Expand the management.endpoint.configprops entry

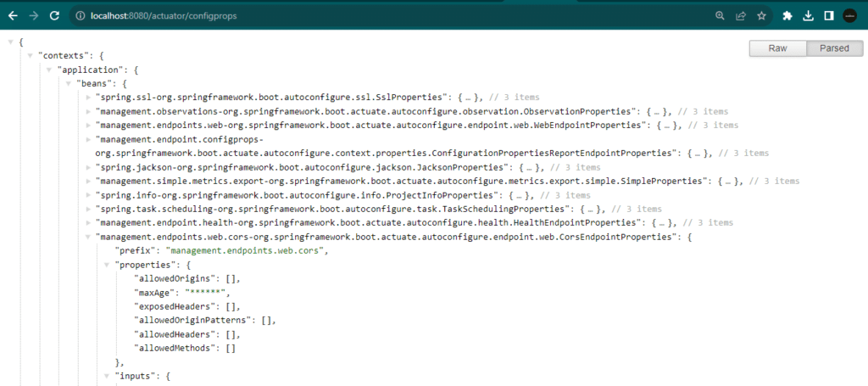click(88, 140)
